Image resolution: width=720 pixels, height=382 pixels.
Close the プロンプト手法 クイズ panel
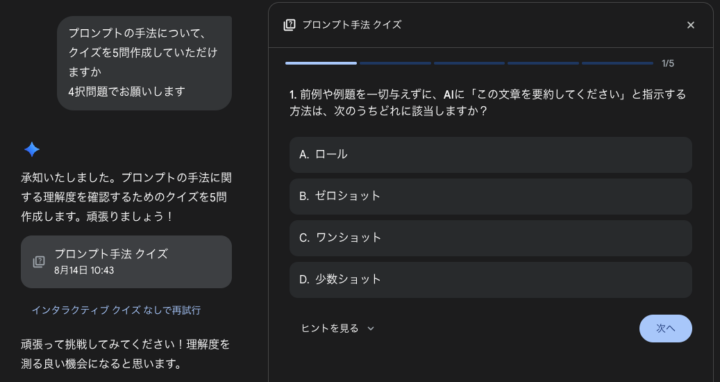[690, 25]
